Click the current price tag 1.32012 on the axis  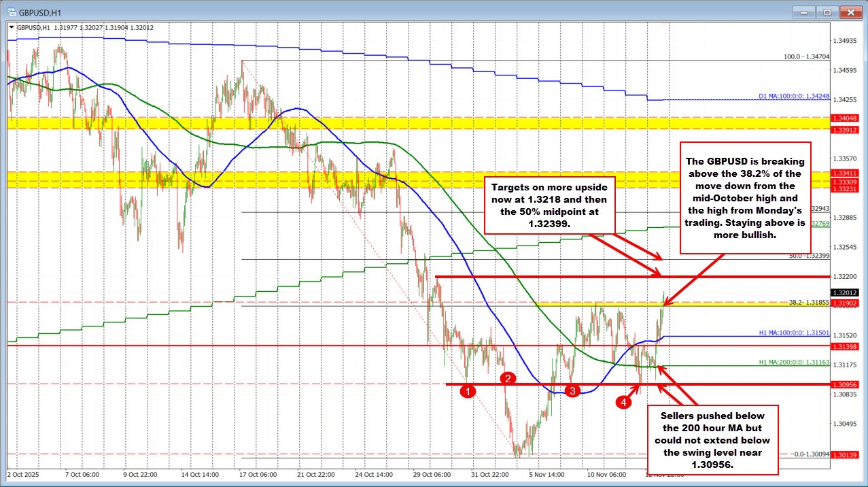(x=846, y=293)
